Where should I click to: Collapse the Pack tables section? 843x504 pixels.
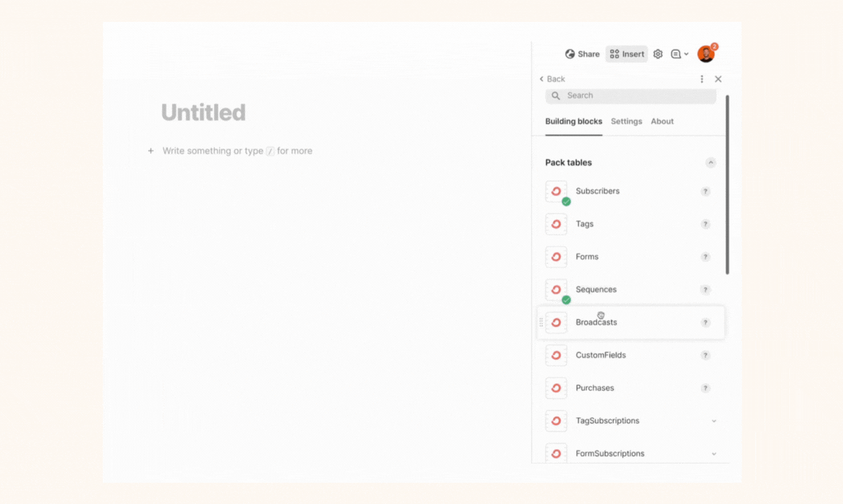tap(710, 162)
